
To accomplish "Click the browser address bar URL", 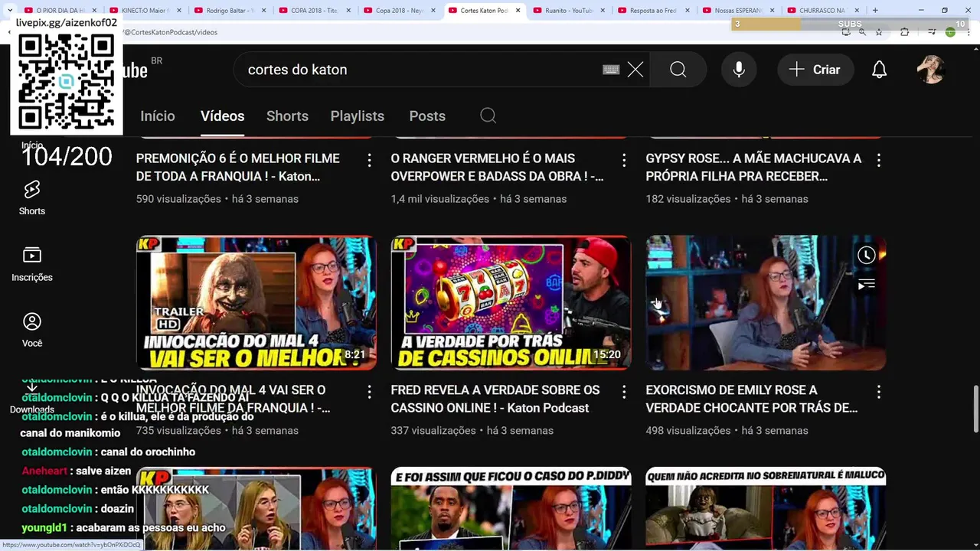I will point(170,32).
